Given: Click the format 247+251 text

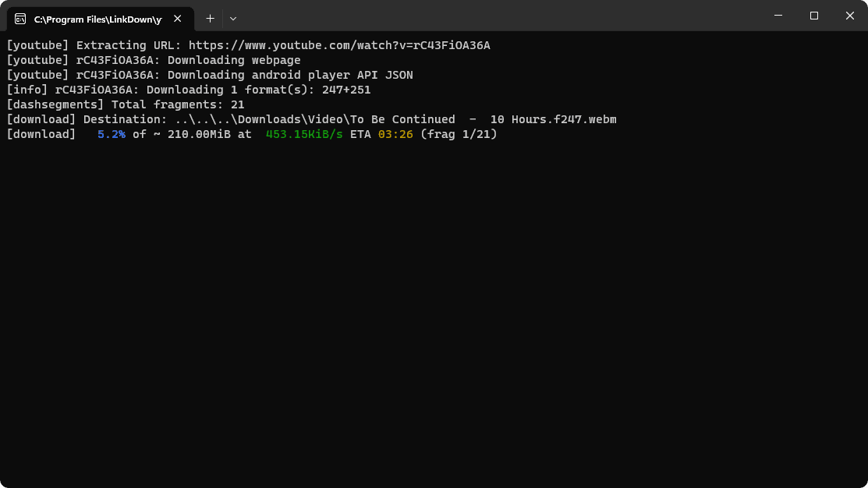Looking at the screenshot, I should pyautogui.click(x=346, y=90).
